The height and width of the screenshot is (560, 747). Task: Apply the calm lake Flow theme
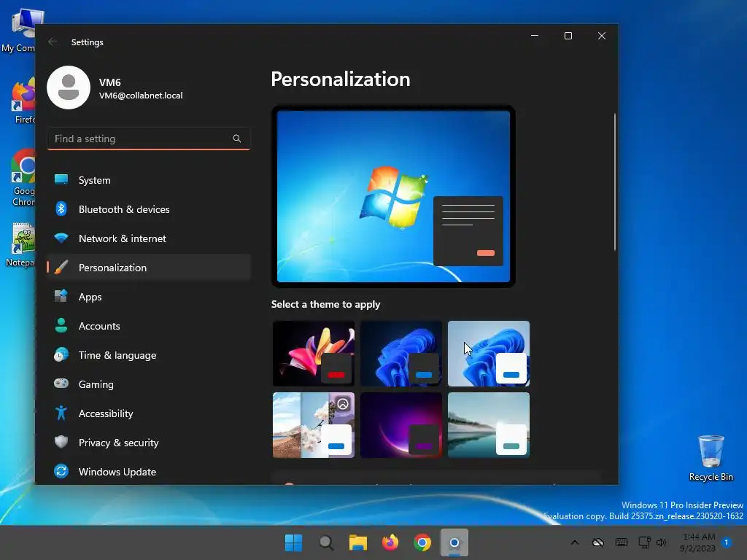(x=489, y=425)
